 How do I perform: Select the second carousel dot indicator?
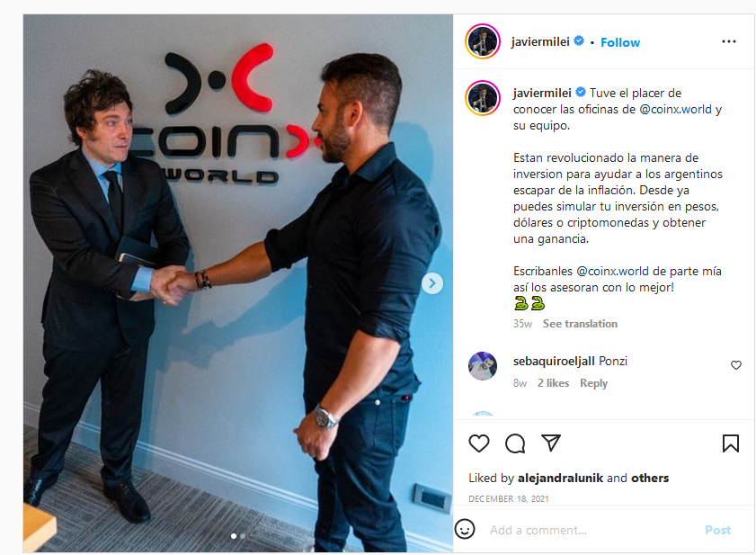point(243,536)
